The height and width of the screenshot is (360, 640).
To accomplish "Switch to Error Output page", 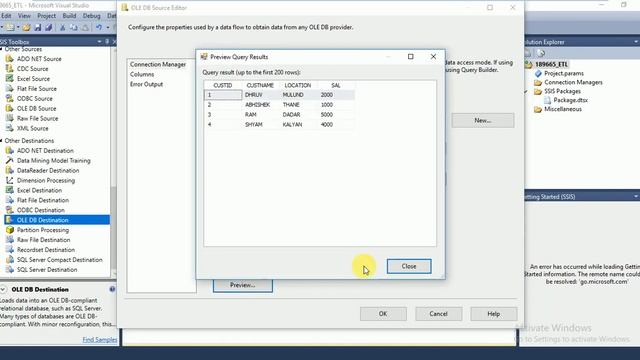I will click(x=147, y=84).
